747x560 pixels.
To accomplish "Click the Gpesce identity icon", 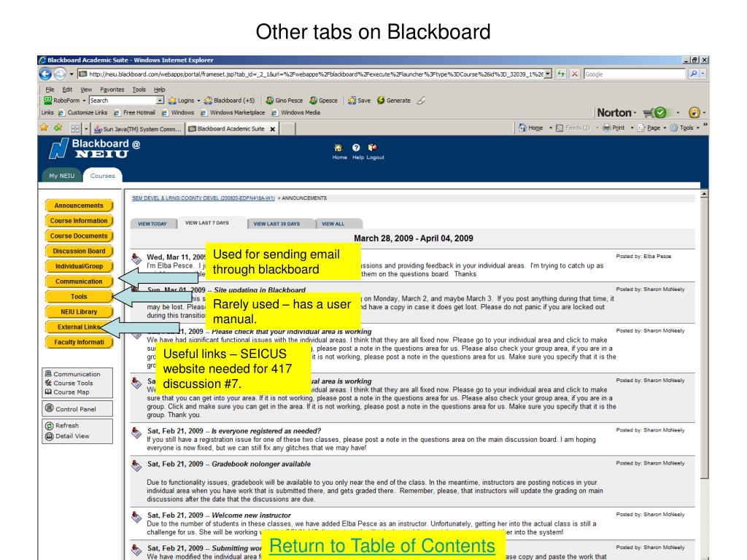I will 314,101.
